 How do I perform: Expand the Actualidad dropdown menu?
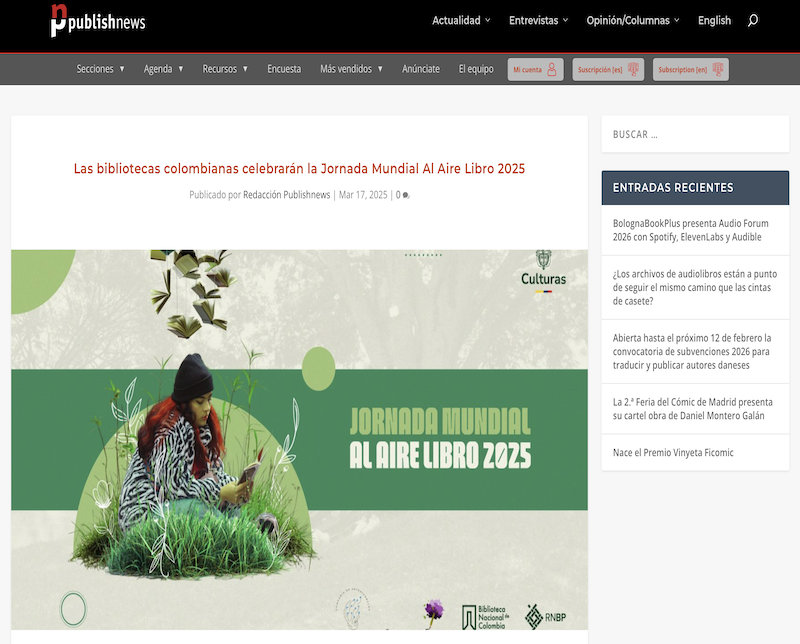461,20
